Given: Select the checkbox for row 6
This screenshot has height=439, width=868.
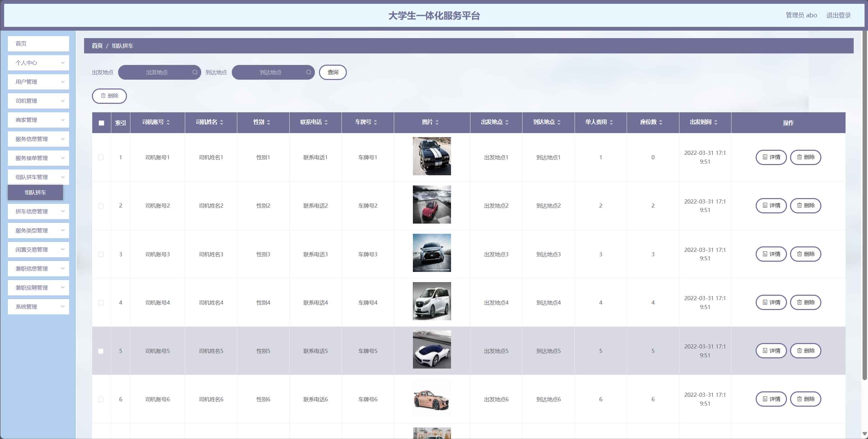Looking at the screenshot, I should (x=101, y=400).
